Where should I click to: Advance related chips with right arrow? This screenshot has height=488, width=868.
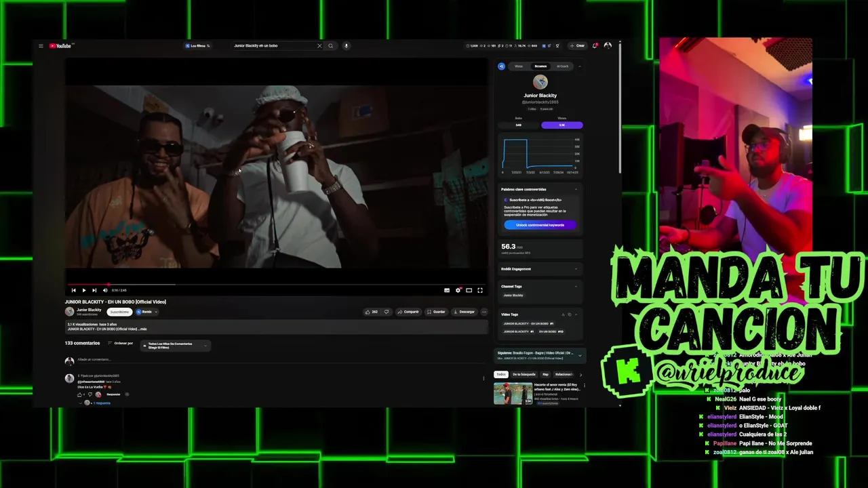[x=580, y=374]
